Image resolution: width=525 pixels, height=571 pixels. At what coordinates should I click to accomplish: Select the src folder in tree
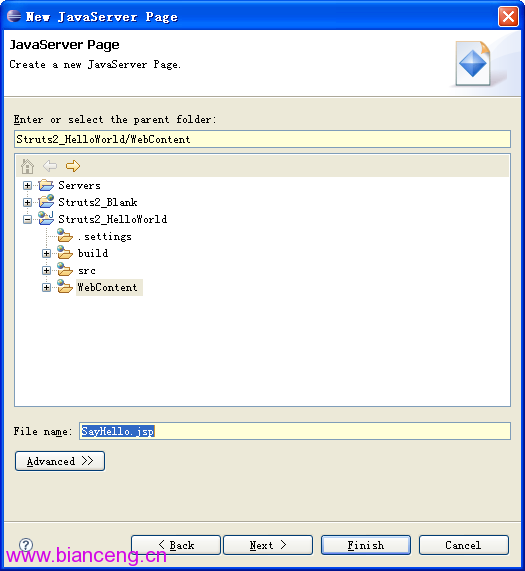tap(87, 271)
